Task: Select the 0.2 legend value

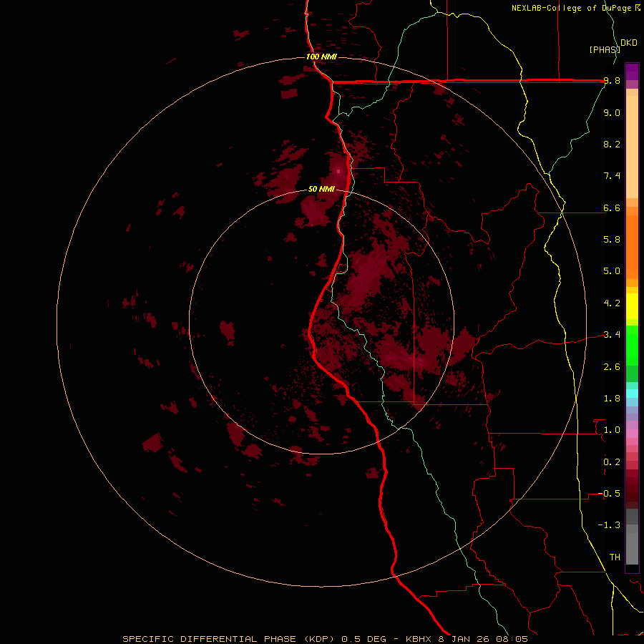Action: tap(612, 462)
